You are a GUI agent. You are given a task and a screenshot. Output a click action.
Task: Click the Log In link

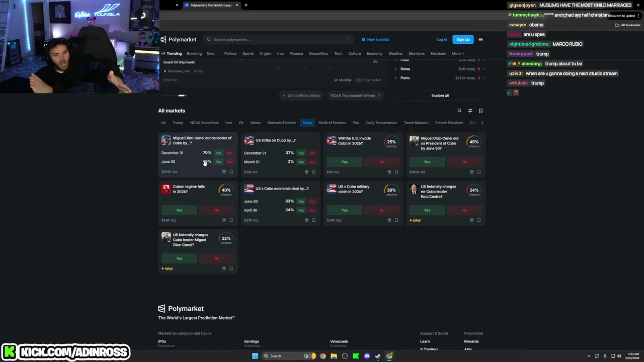(442, 39)
